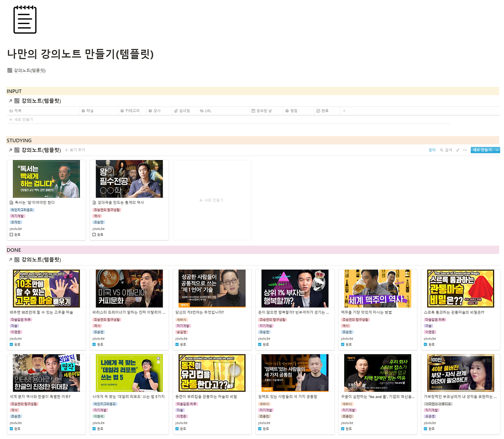
Task: Open the 강사 column header menu
Action: point(159,111)
